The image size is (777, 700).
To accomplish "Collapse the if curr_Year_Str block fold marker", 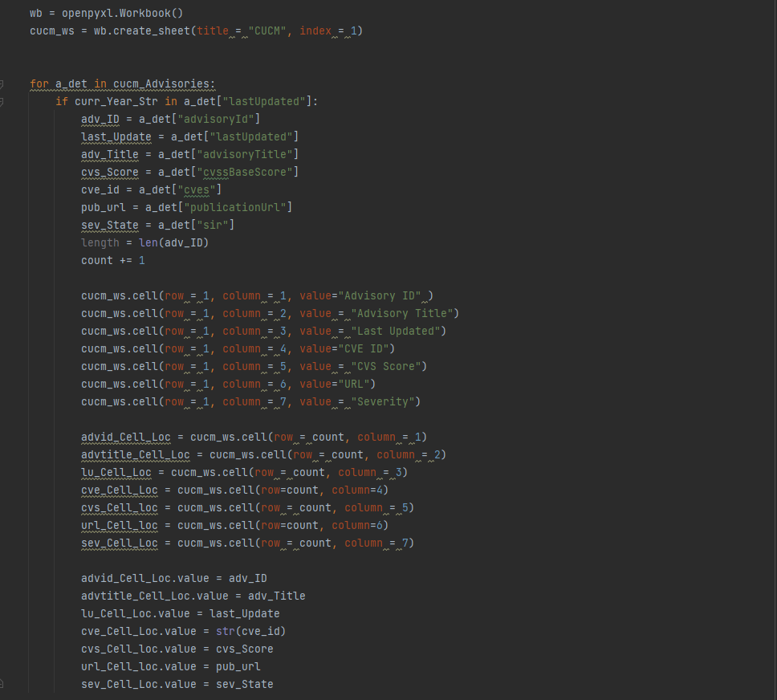I will click(x=2, y=101).
